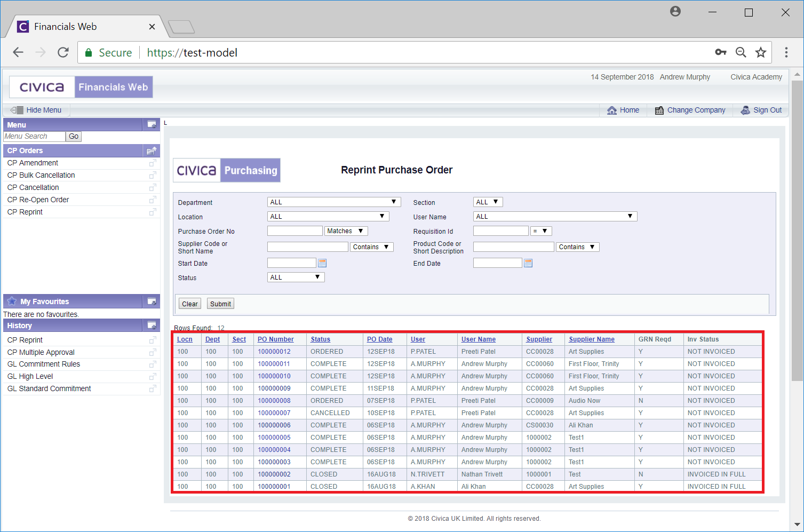The width and height of the screenshot is (804, 532).
Task: Open PO number 100000001 link
Action: 274,487
